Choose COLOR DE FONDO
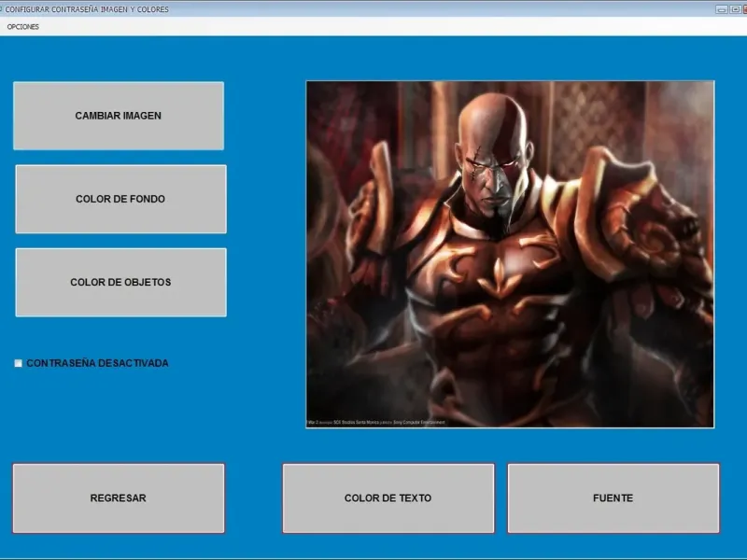747x560 pixels. tap(121, 199)
